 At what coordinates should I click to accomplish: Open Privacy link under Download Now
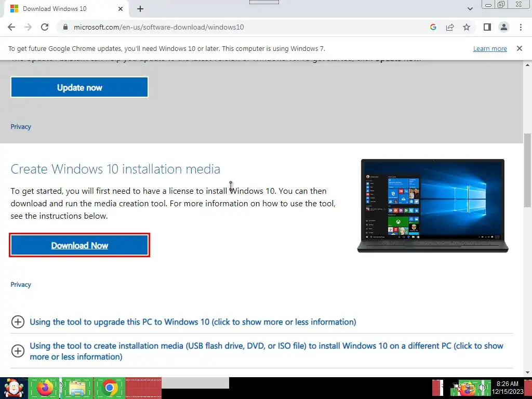tap(21, 284)
